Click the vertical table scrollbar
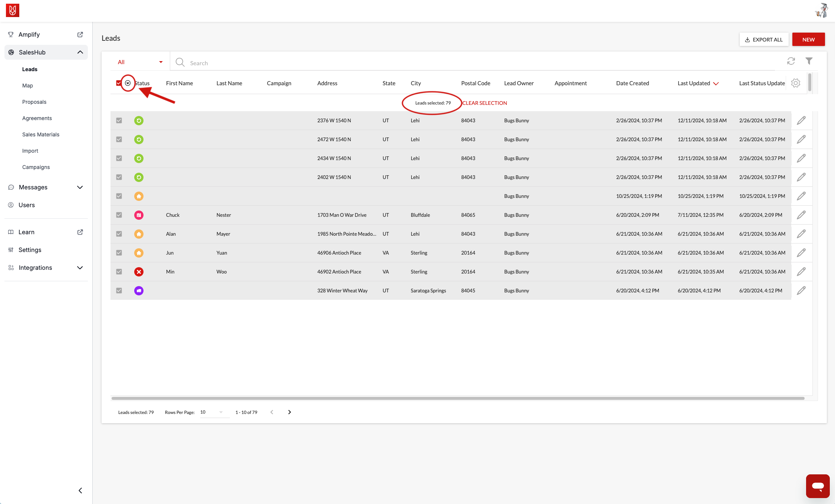835x504 pixels. [x=810, y=82]
